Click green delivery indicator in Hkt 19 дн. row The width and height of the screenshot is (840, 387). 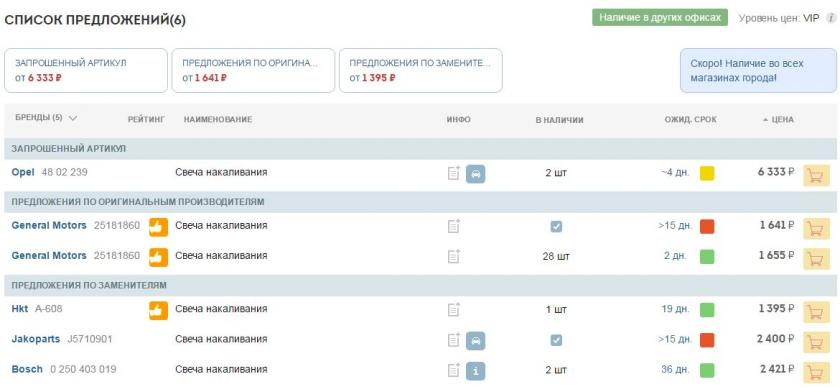pos(707,309)
